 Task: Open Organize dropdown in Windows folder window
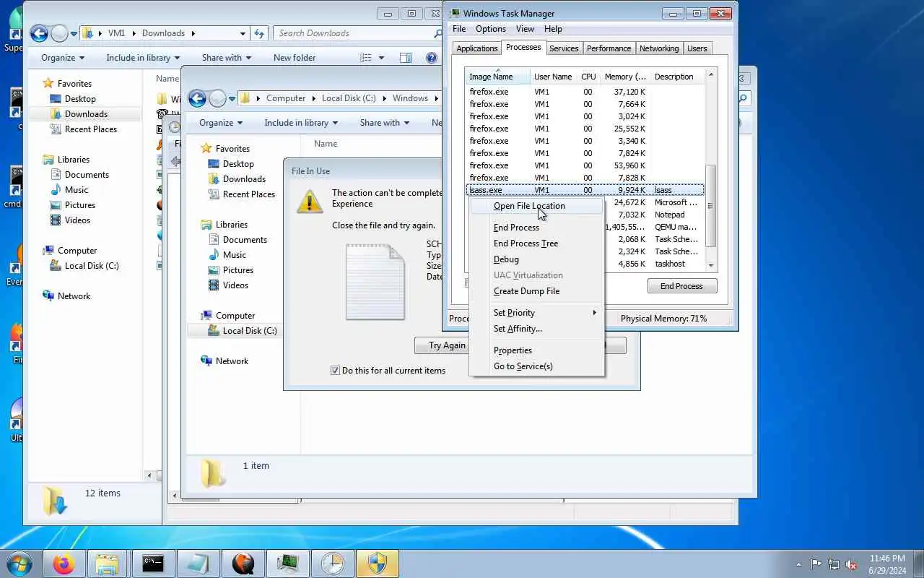click(221, 123)
